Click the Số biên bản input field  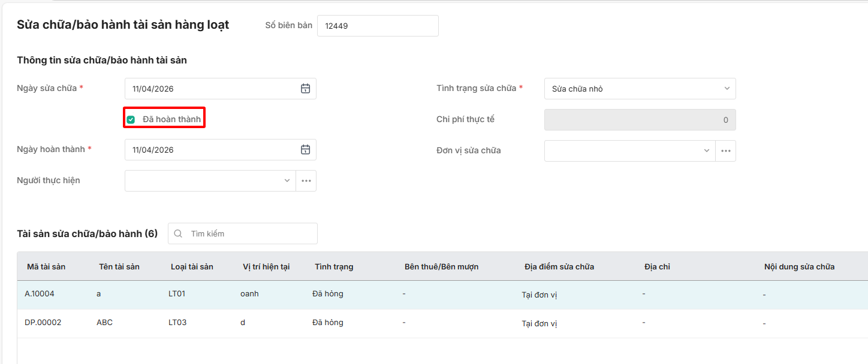[378, 26]
